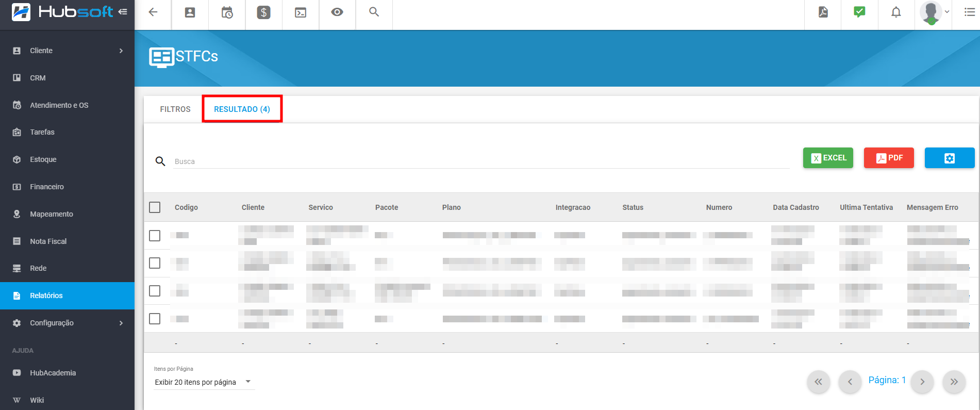The width and height of the screenshot is (980, 410).
Task: Export results with the EXCEL button
Action: (828, 158)
